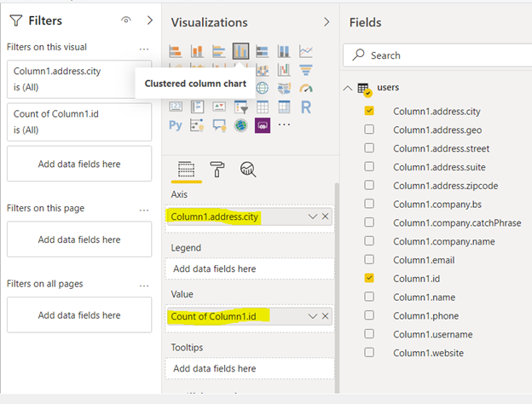
Task: Check the Column1.company.catchPhrase field
Action: (369, 222)
